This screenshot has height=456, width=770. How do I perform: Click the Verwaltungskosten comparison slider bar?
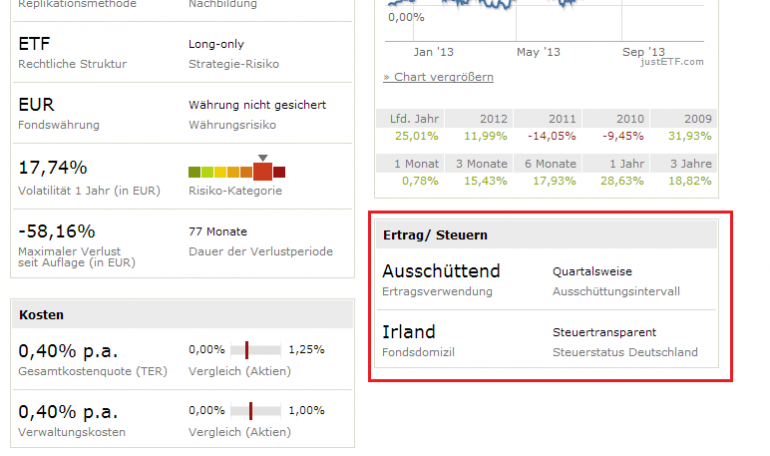(x=255, y=410)
